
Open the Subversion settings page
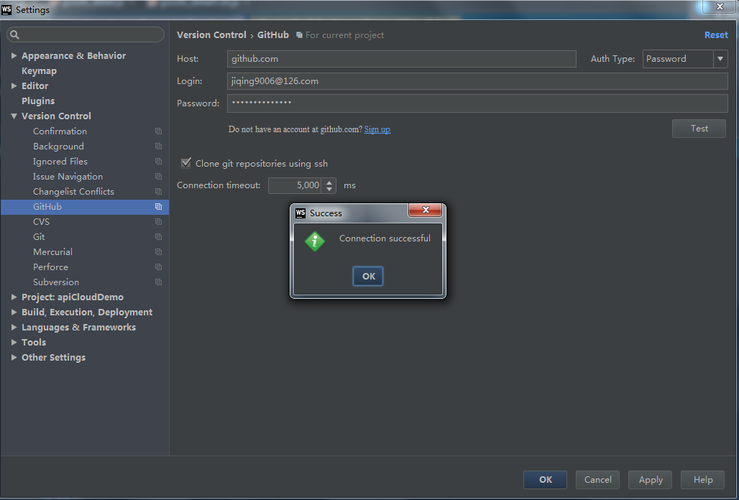pyautogui.click(x=56, y=282)
